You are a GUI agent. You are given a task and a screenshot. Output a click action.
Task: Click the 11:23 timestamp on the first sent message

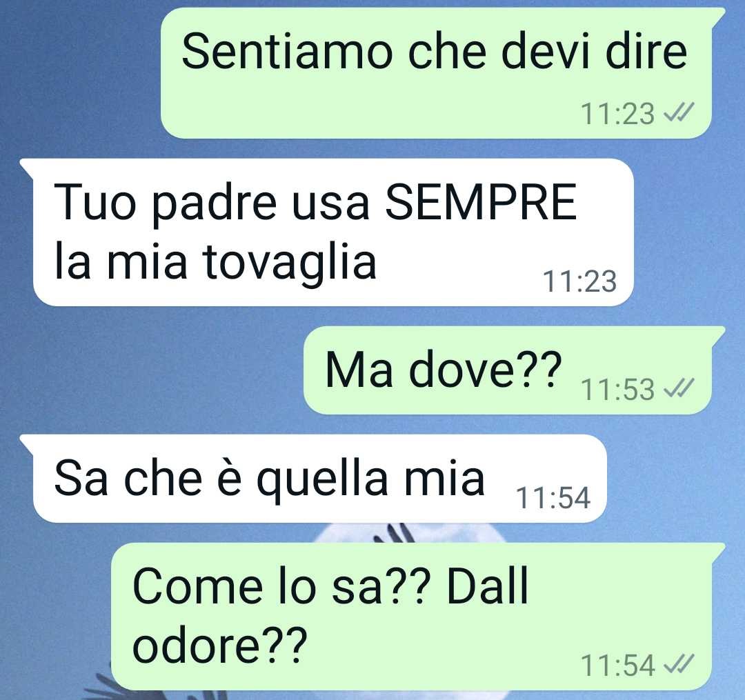pos(617,114)
